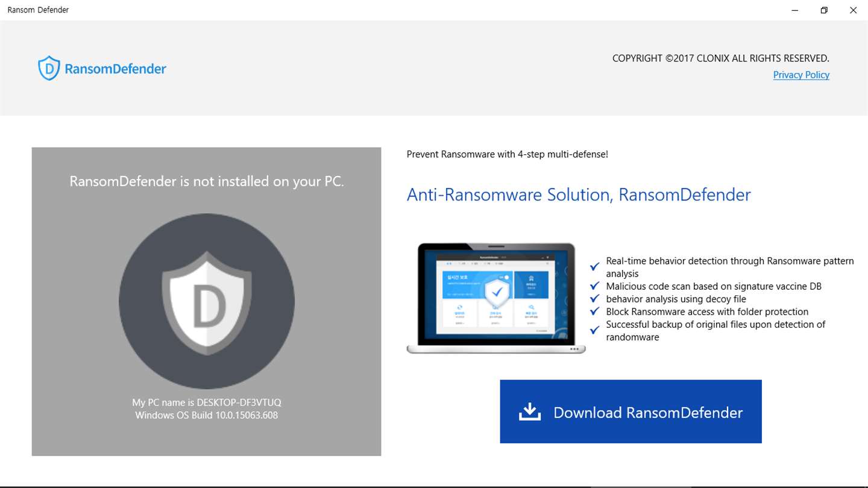This screenshot has width=868, height=488.
Task: Open the Privacy Policy link
Action: click(801, 75)
